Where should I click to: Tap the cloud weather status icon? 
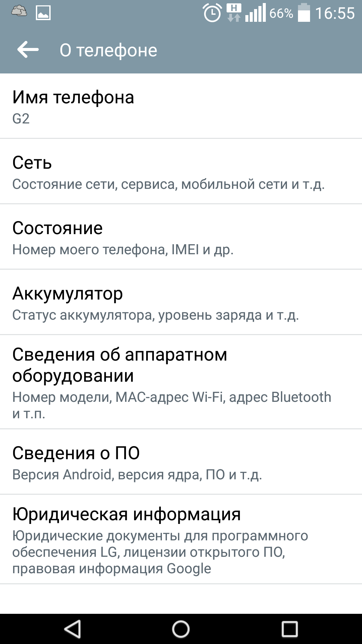click(x=19, y=11)
